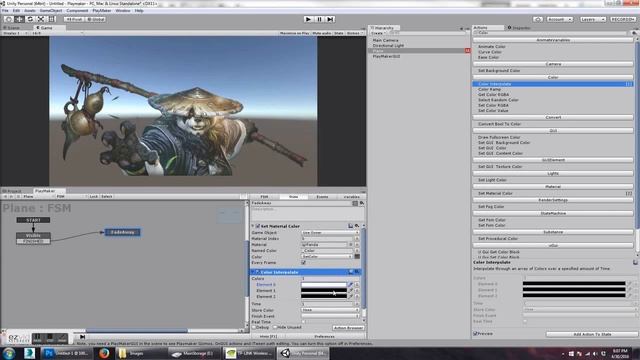
Task: Click the red PlayMaker icon beside Plane
Action: (467, 51)
